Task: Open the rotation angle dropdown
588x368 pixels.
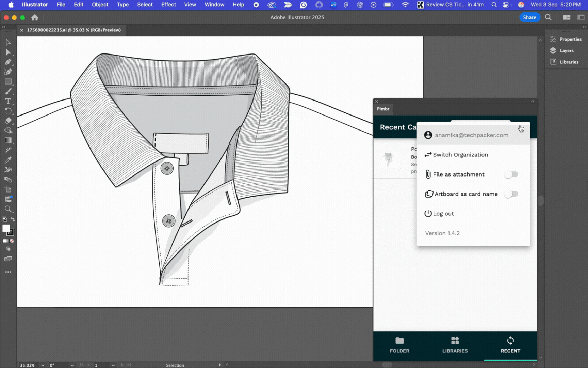Action: pyautogui.click(x=72, y=365)
